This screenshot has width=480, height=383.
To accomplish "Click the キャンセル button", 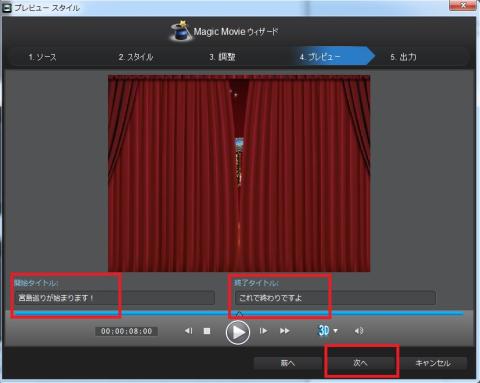I will [x=433, y=363].
